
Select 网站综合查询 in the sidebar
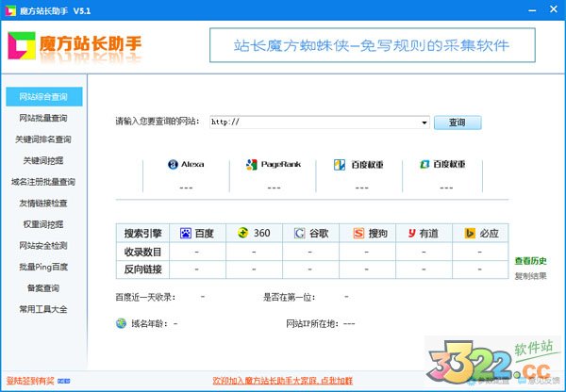(44, 97)
